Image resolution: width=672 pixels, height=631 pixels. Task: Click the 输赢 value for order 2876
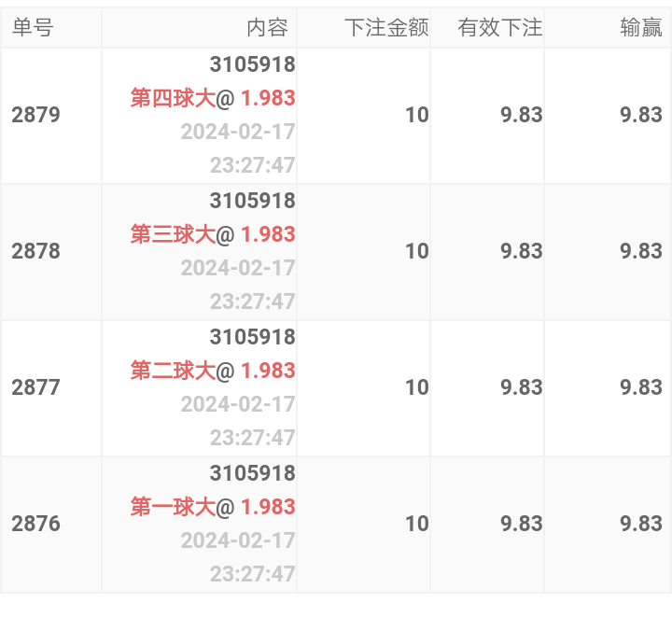pyautogui.click(x=641, y=524)
